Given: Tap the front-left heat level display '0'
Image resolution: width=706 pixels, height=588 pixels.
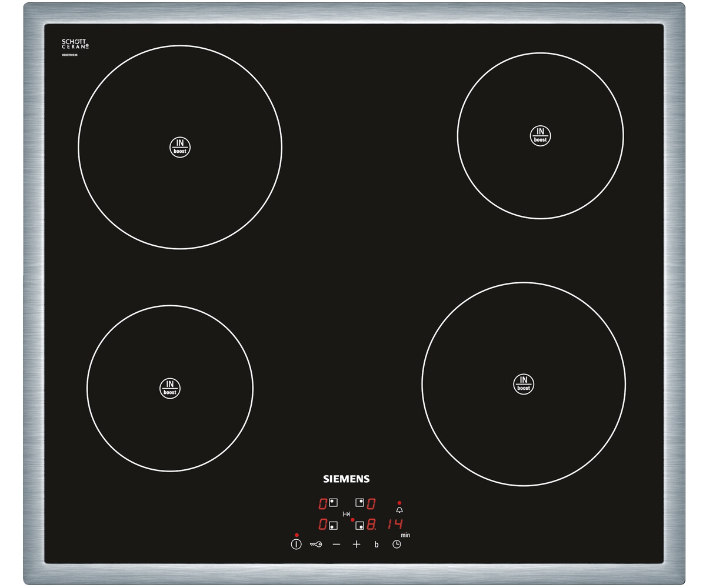Looking at the screenshot, I should (323, 524).
